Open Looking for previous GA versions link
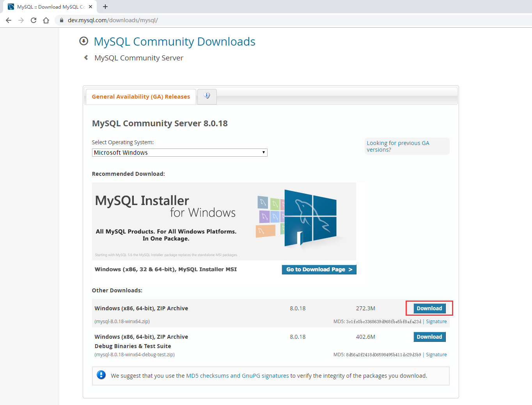 click(x=398, y=146)
